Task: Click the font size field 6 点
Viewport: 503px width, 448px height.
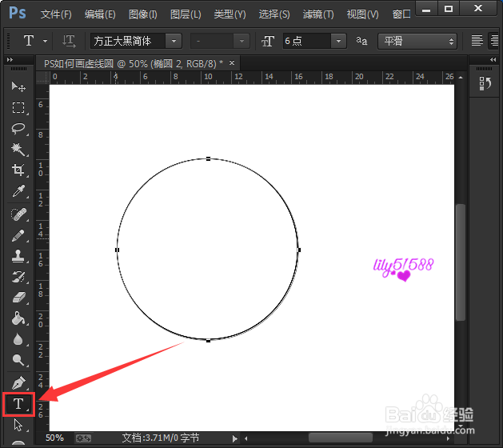Action: 306,41
